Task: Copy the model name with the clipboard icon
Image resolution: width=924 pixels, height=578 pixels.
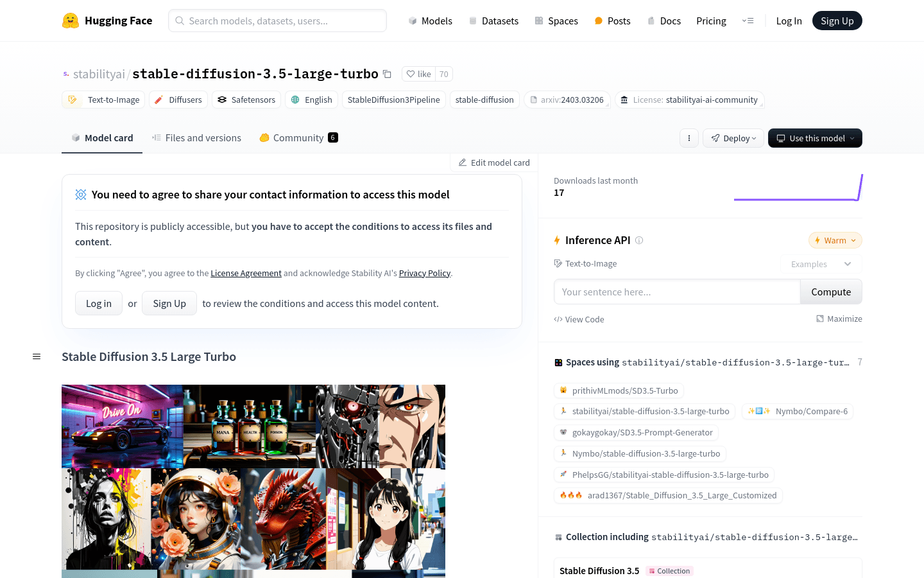Action: pyautogui.click(x=387, y=74)
